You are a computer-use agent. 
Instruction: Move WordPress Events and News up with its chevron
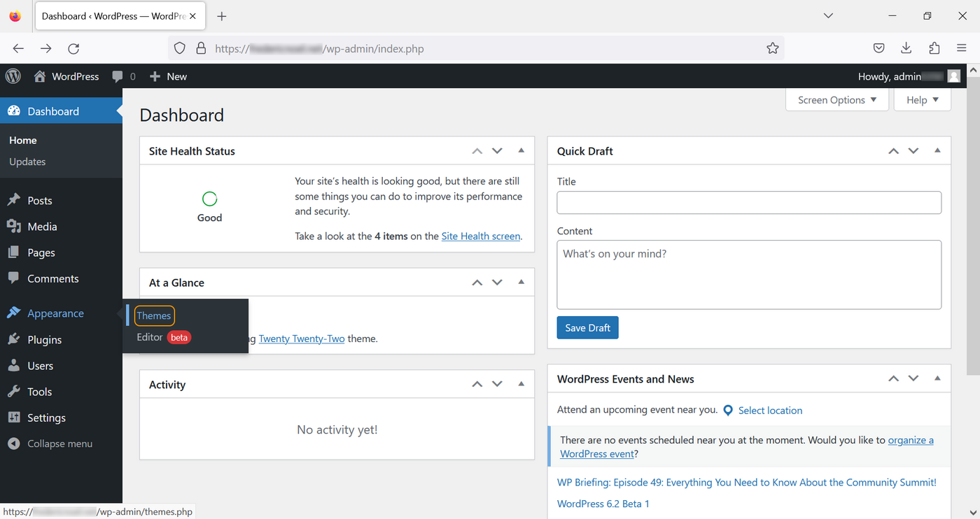(893, 378)
